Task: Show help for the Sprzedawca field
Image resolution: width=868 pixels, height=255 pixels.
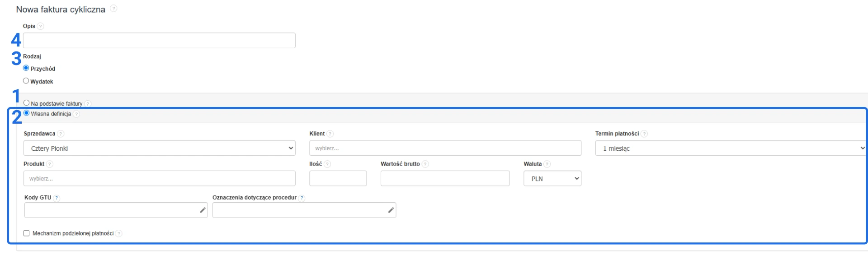Action: point(61,134)
